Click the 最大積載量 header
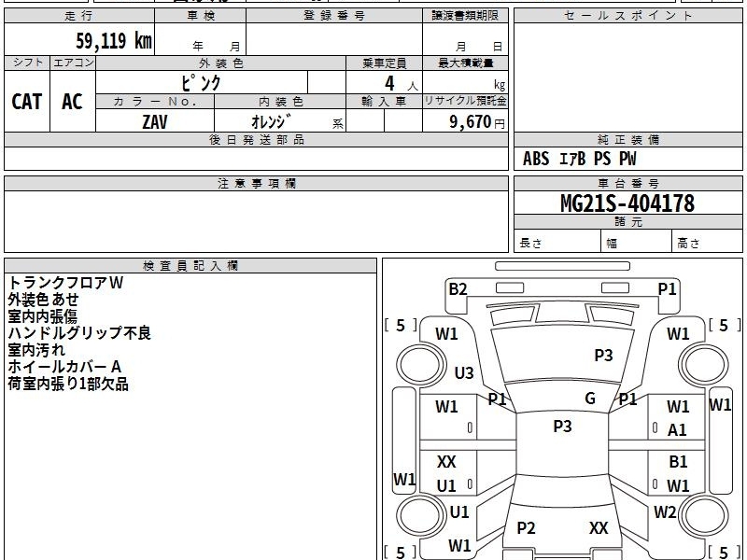This screenshot has height=560, width=747. click(x=465, y=63)
